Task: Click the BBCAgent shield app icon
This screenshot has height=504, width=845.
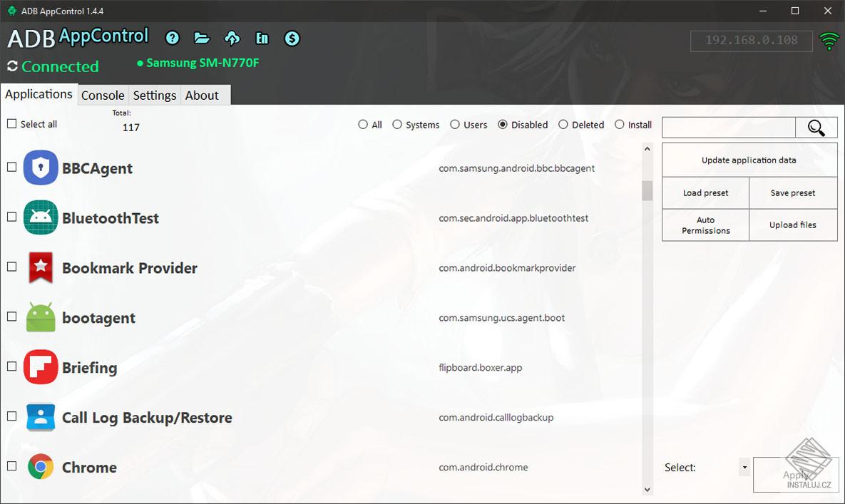Action: tap(41, 168)
